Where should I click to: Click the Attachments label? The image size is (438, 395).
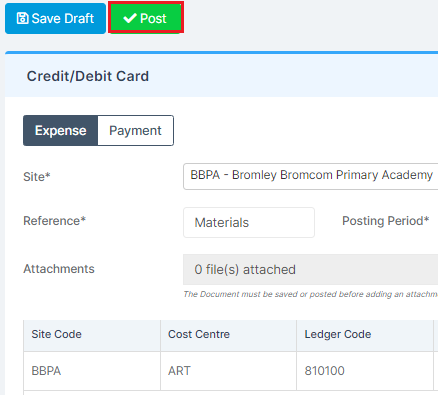click(x=59, y=269)
